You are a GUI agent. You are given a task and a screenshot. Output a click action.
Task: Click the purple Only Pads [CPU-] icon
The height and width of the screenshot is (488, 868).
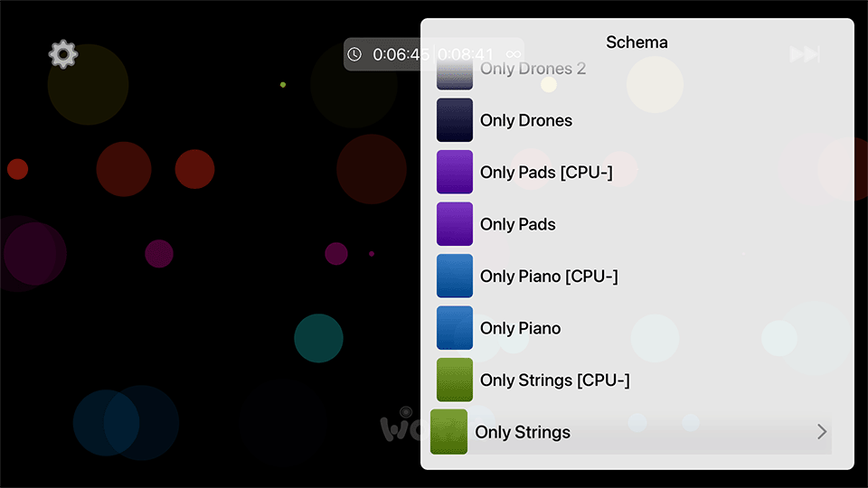tap(455, 172)
